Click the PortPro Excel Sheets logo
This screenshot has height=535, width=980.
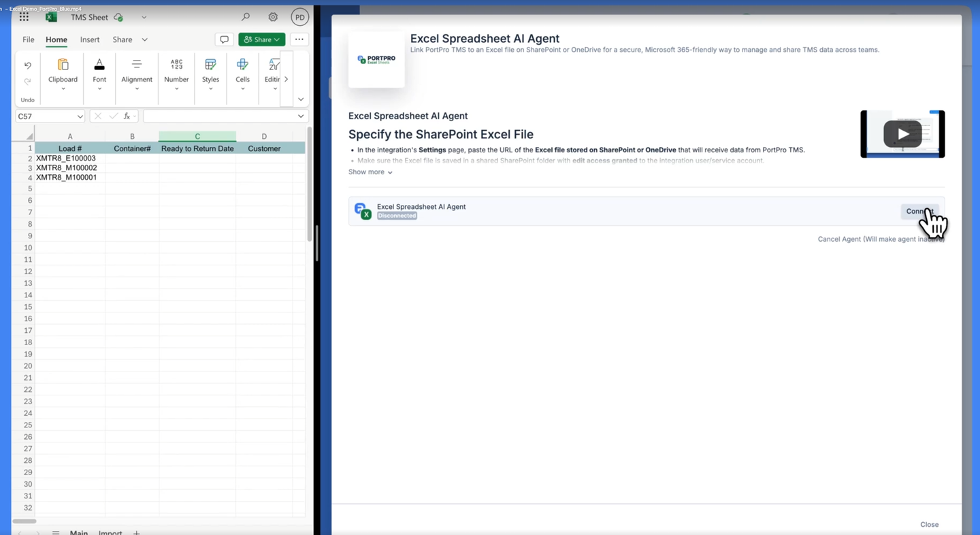[376, 59]
